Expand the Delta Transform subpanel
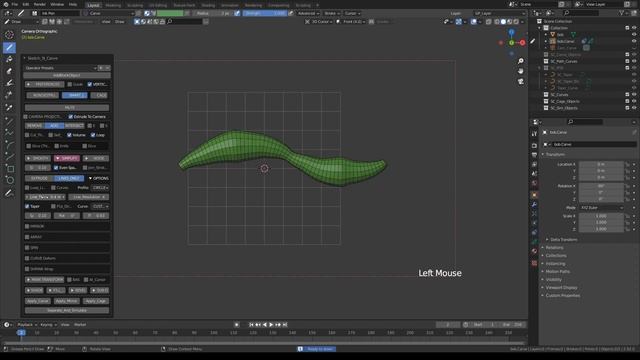Viewport: 640px width, 360px height. point(563,240)
